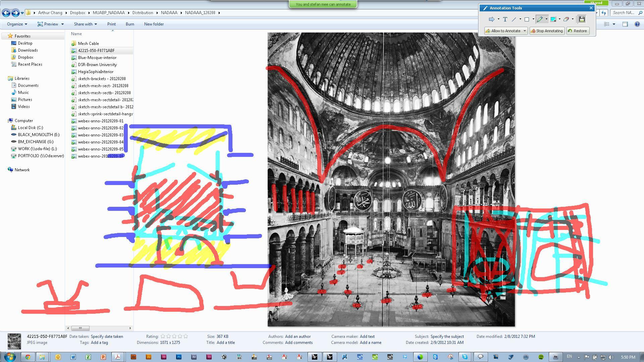Open Spotify from taskbar
The width and height of the screenshot is (644, 362).
541,357
